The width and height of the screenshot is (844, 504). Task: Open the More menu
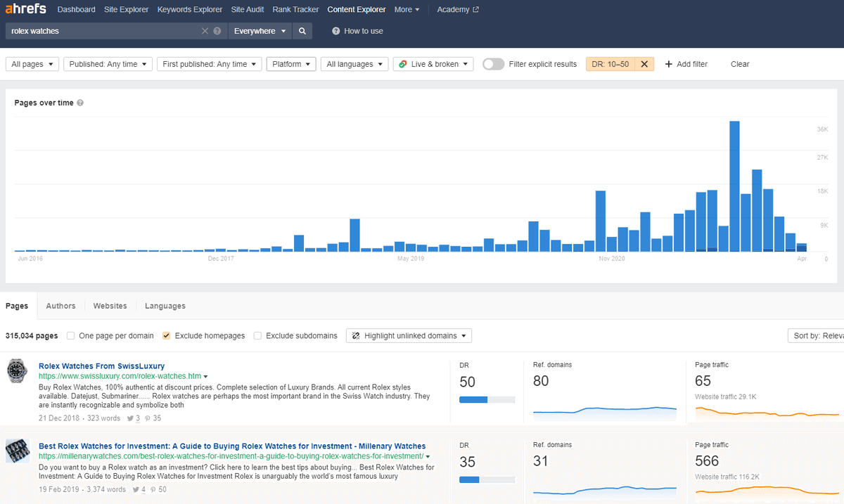[x=407, y=10]
